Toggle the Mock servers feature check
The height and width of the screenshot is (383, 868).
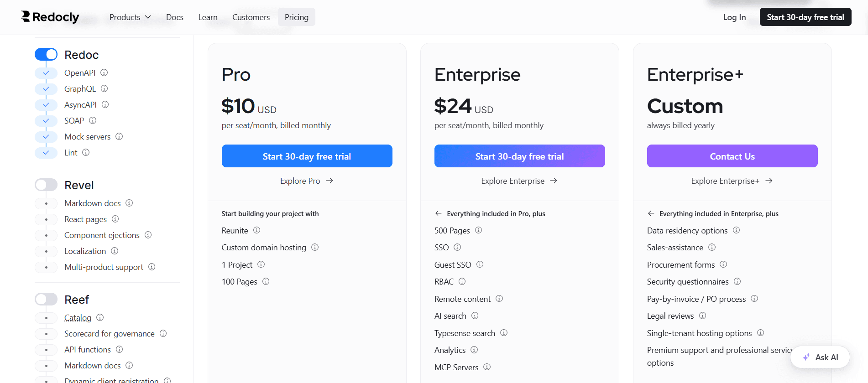46,137
